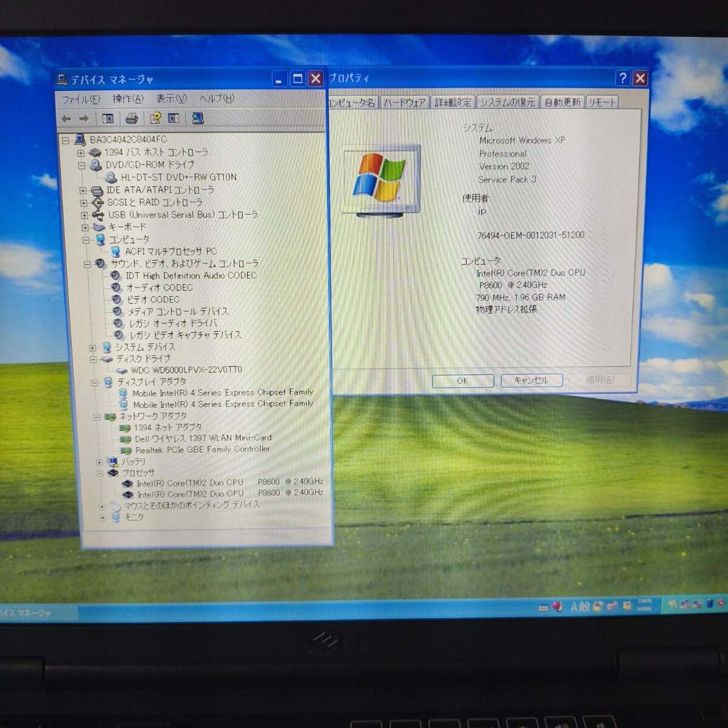The image size is (728, 728).
Task: Click the action pane toolbar icon
Action: click(x=174, y=118)
